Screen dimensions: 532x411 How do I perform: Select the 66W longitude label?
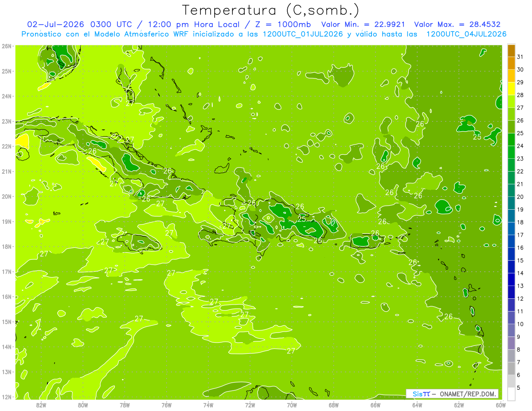(x=375, y=404)
